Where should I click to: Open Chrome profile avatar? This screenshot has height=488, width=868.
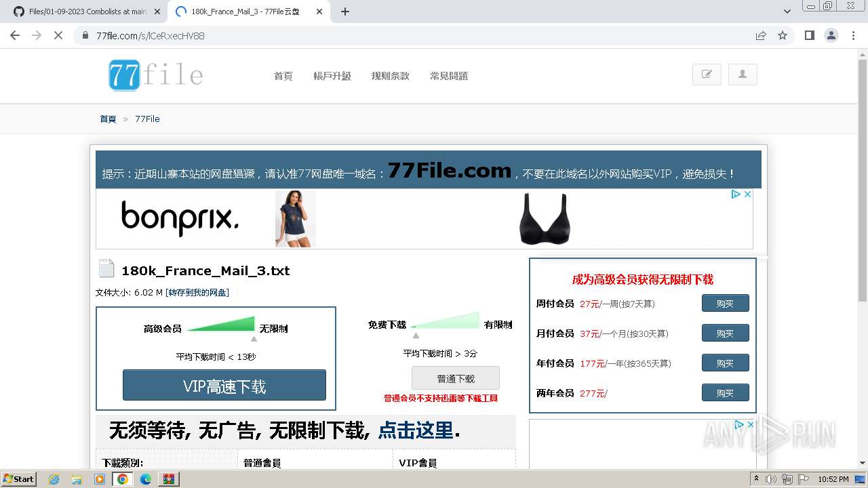pos(831,35)
